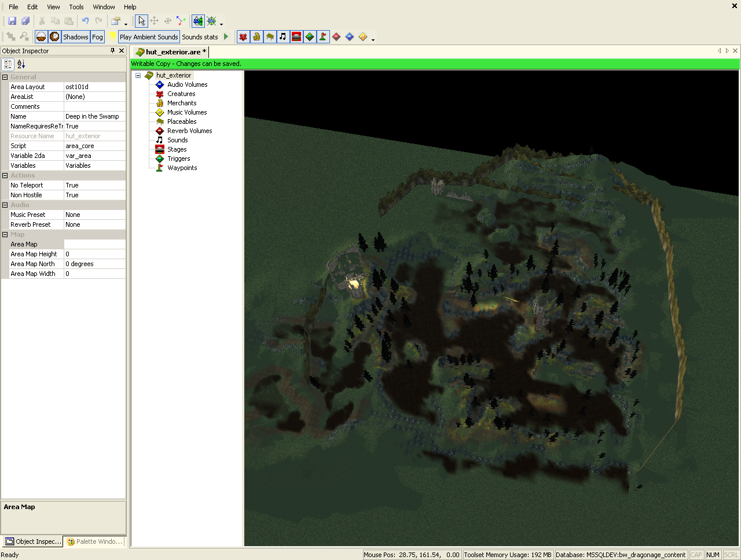Switch to the Palette Window tab

[x=95, y=541]
